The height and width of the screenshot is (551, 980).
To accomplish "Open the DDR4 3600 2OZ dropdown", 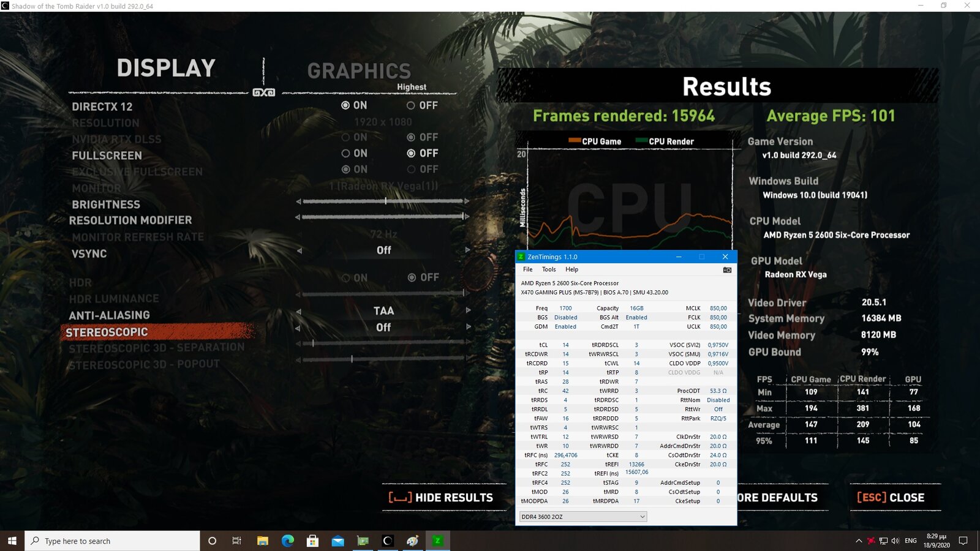I will coord(582,517).
